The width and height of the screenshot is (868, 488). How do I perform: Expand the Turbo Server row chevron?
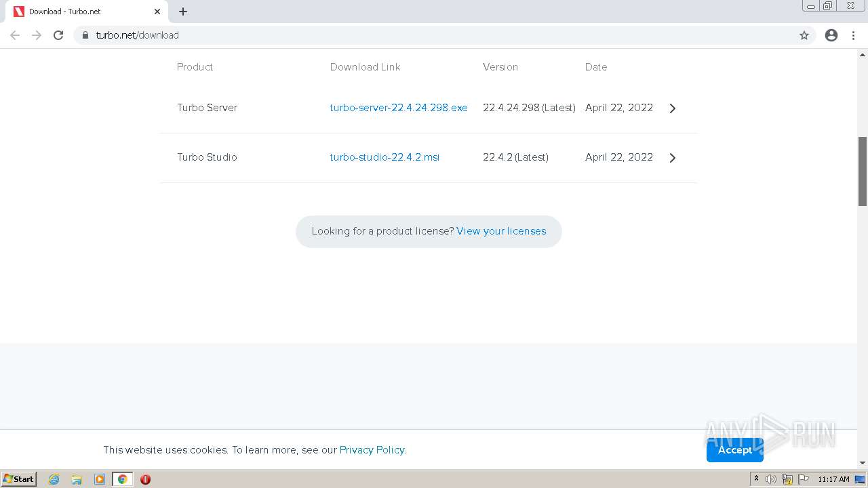pyautogui.click(x=672, y=108)
